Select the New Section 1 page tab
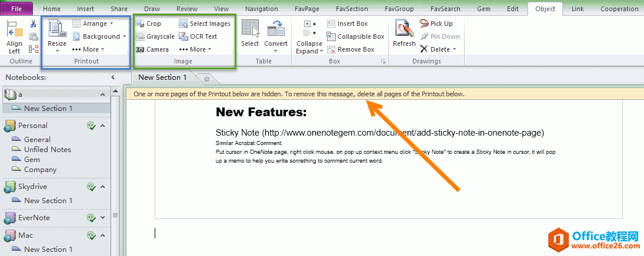 pos(162,78)
